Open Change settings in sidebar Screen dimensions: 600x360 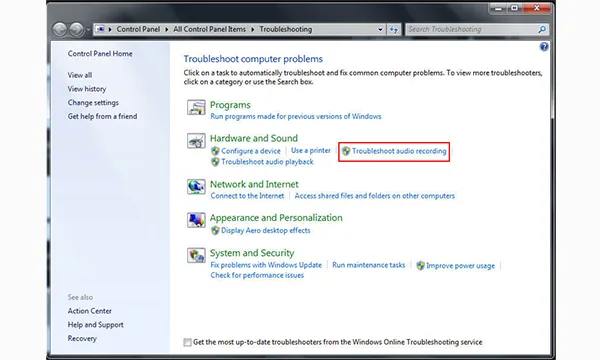point(93,103)
